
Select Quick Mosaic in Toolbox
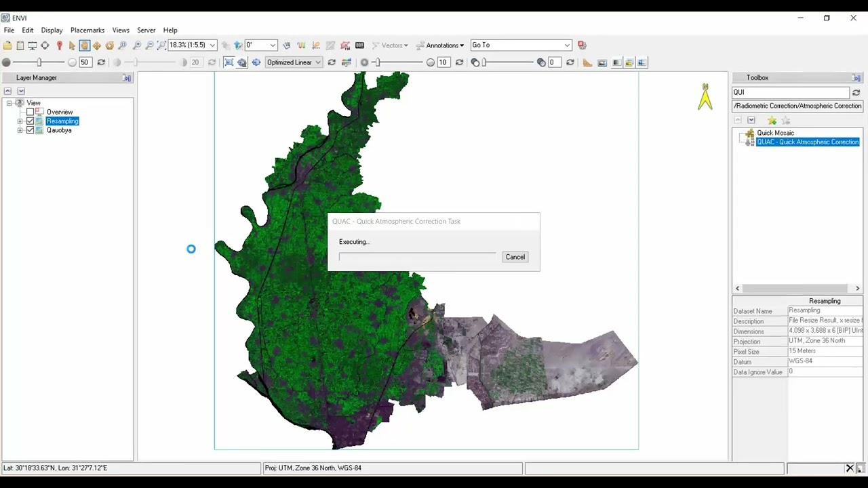[775, 133]
